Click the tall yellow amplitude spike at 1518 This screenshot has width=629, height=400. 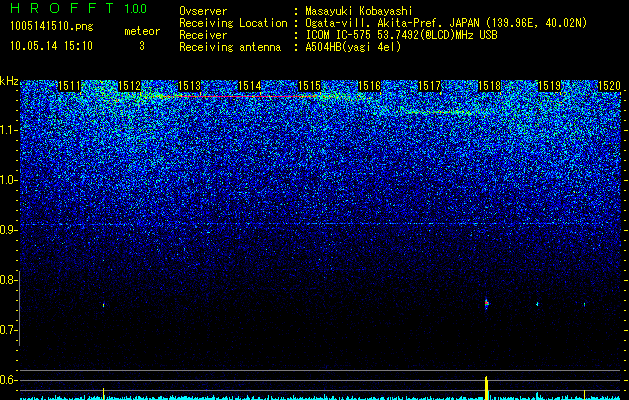[x=486, y=388]
